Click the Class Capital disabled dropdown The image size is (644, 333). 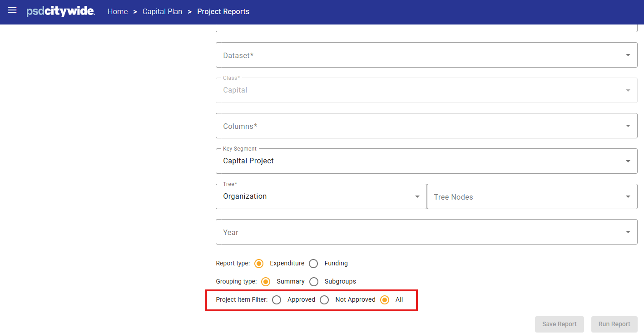pos(426,90)
